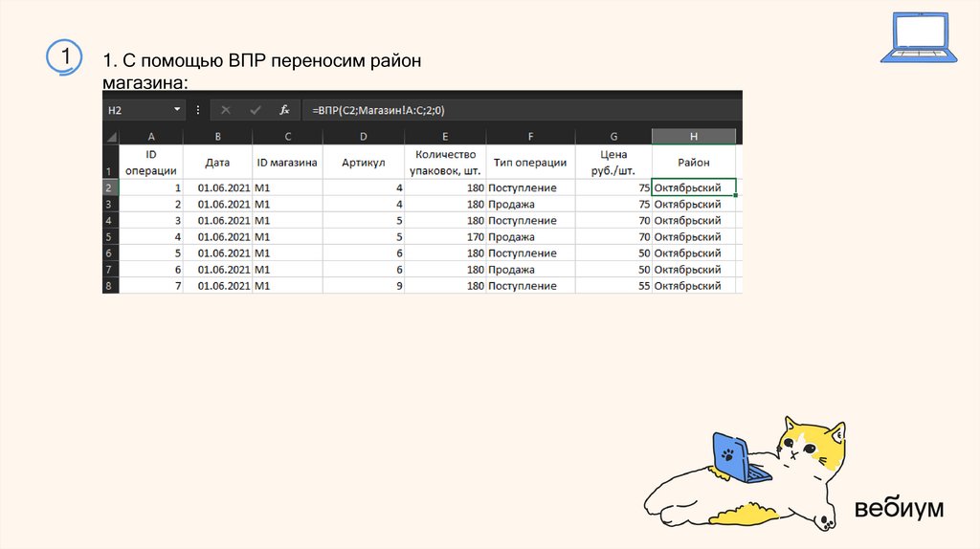Click the 'Количество упаковок, шт.' header cell
Screen dimensions: 980x549
coord(445,163)
